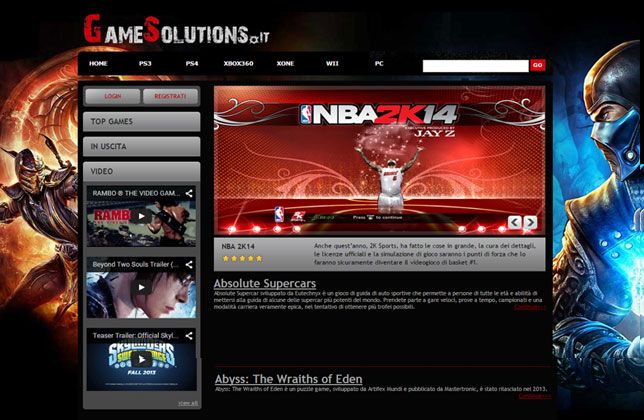Share the Skylanders teaser trailer
Viewport: 644px width, 420px height.
(189, 336)
